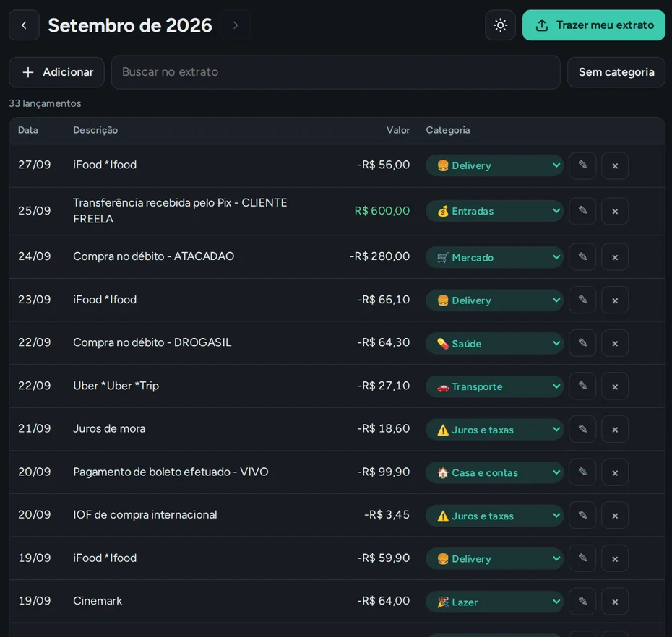
Task: Edit the VIVO boleto entry
Action: [582, 472]
